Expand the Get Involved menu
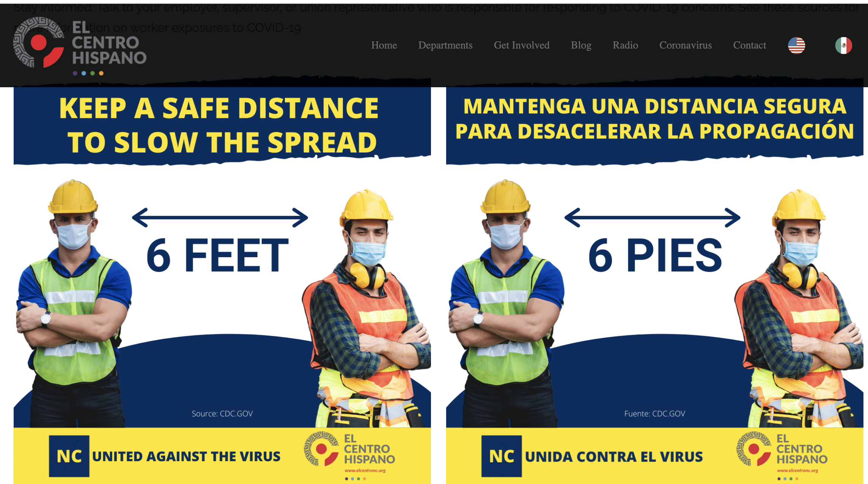The height and width of the screenshot is (484, 868). pos(522,45)
